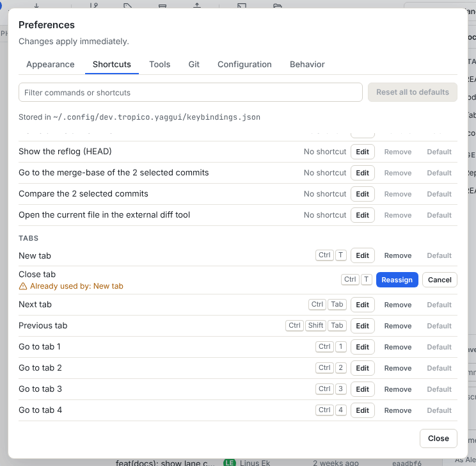Click the LE avatar badge beside Linus Ek

point(230,463)
